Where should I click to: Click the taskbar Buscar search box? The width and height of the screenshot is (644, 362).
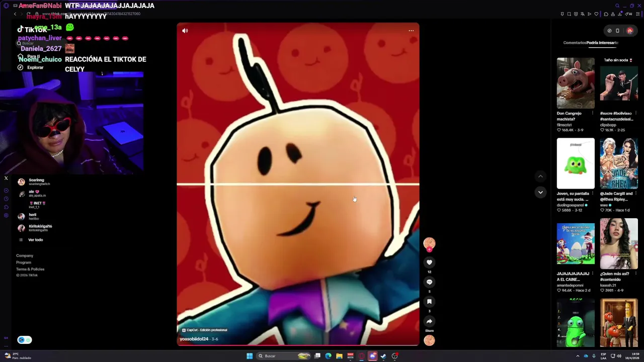pyautogui.click(x=283, y=356)
